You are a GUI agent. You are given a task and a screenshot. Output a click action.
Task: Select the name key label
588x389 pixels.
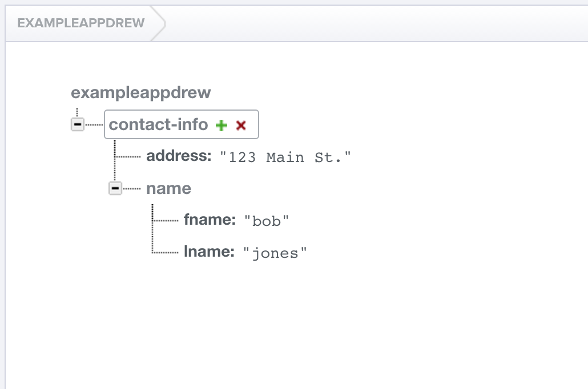(168, 188)
